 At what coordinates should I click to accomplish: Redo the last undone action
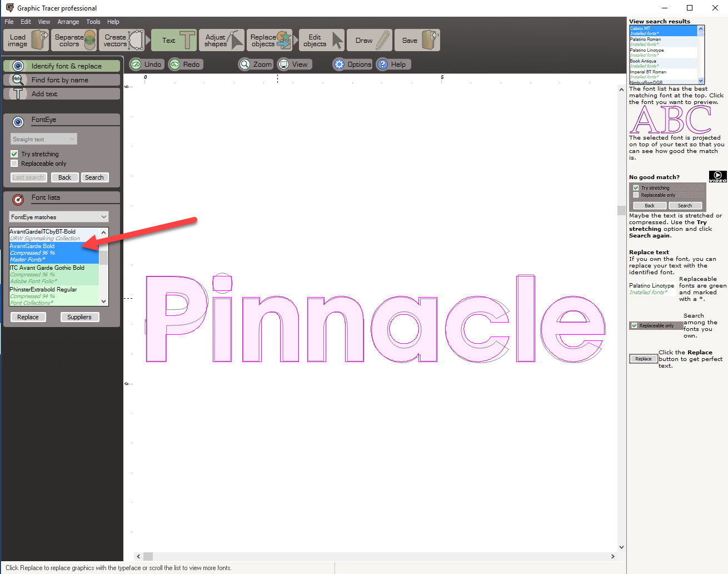coord(186,65)
